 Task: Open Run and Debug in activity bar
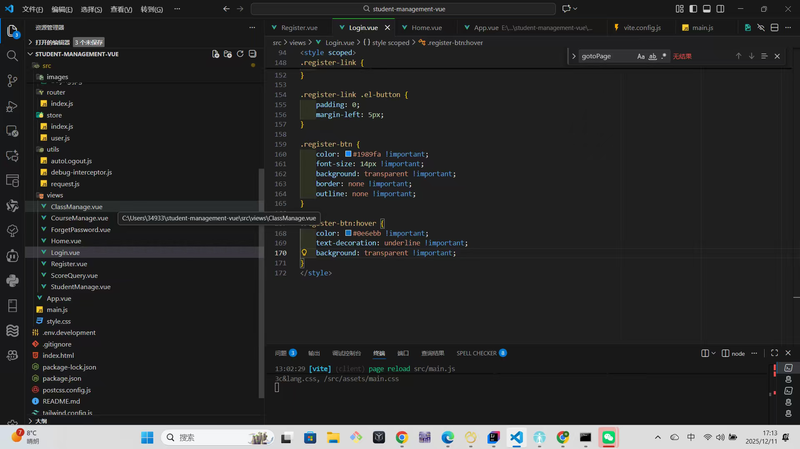(12, 106)
